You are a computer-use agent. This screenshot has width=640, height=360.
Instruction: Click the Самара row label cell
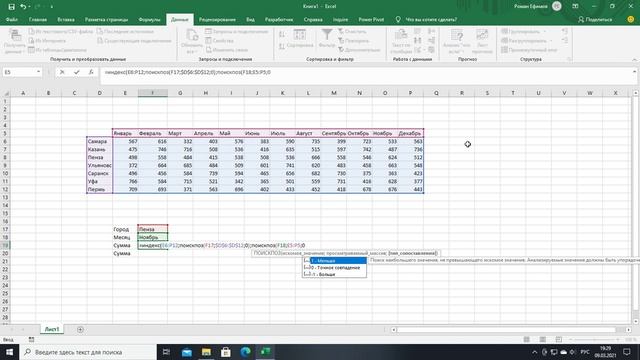coord(100,141)
